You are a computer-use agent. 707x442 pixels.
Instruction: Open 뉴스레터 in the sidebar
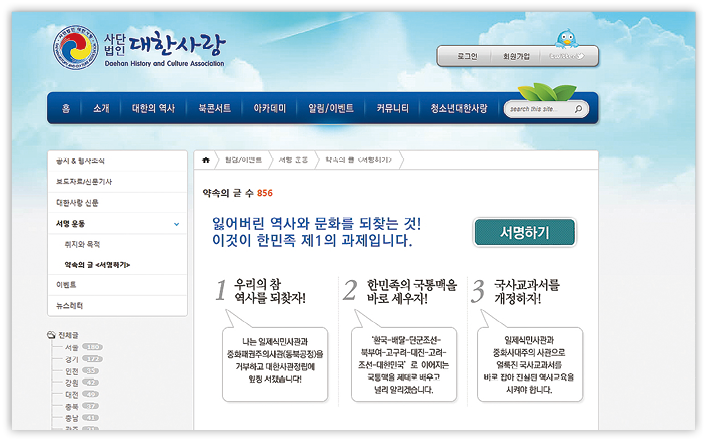click(x=69, y=305)
